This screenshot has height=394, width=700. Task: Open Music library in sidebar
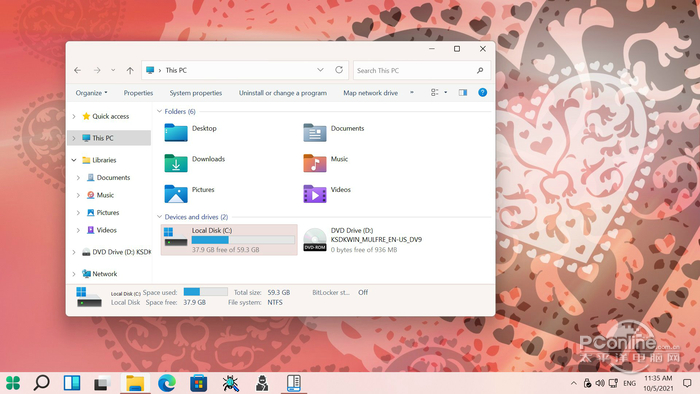100,195
